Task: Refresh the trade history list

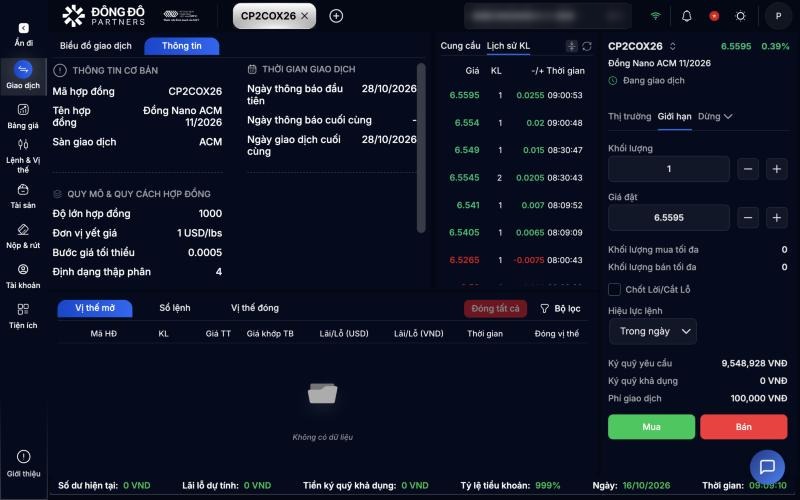Action: pos(587,46)
